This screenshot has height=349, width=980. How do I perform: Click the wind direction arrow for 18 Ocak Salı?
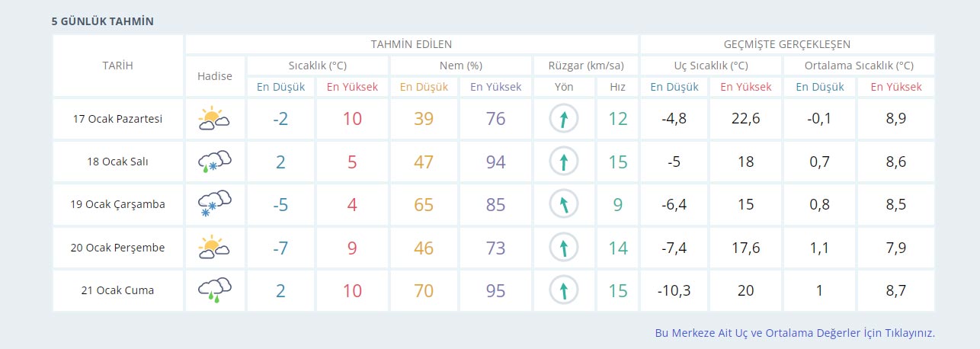(564, 162)
